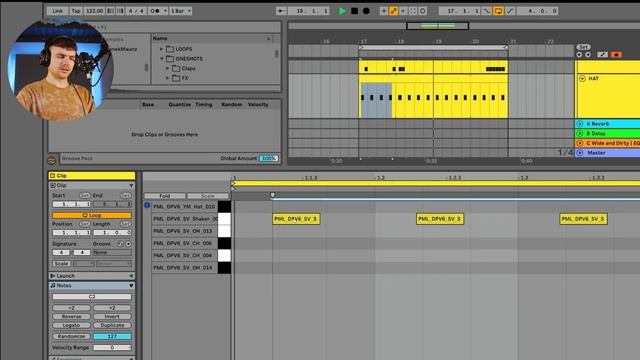Click the arrangement position field 19. 1. 1
640x360 pixels.
pyautogui.click(x=309, y=11)
